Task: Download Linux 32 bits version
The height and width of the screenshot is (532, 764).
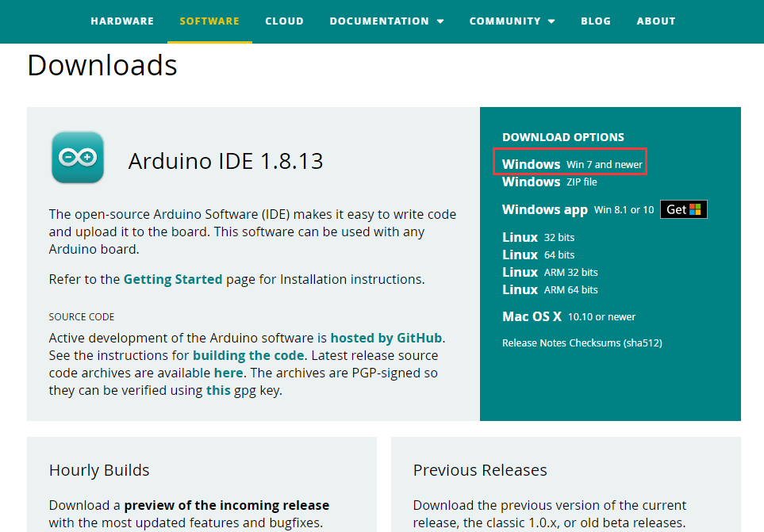Action: pyautogui.click(x=538, y=237)
